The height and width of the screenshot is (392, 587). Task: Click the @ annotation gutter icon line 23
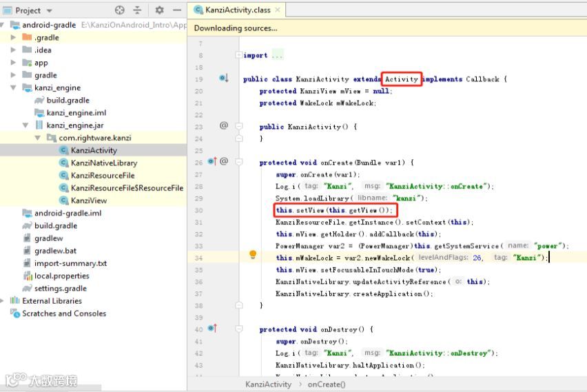[x=224, y=125]
